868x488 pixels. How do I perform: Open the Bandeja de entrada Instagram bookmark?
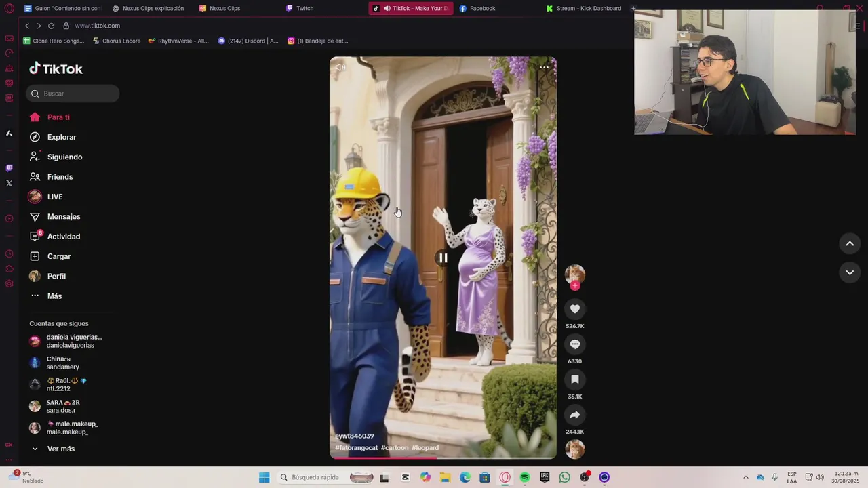317,41
